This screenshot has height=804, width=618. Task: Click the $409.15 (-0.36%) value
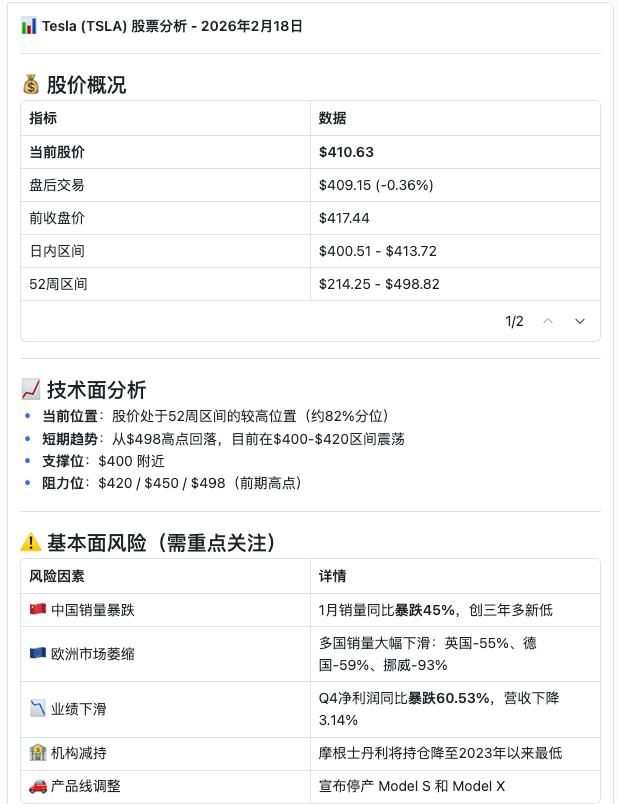(x=376, y=185)
